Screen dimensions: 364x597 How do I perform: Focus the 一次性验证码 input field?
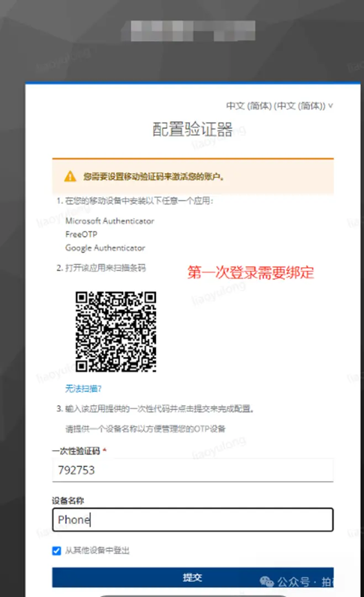[x=193, y=470]
